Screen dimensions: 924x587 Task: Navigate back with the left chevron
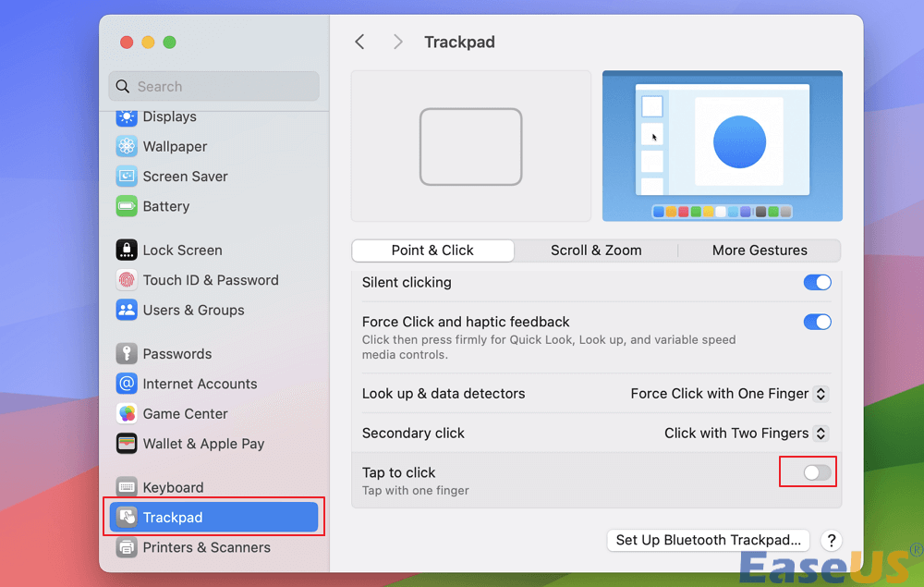coord(359,42)
